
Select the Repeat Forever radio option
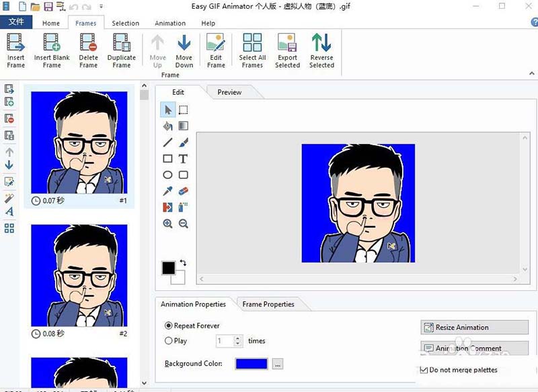(169, 325)
